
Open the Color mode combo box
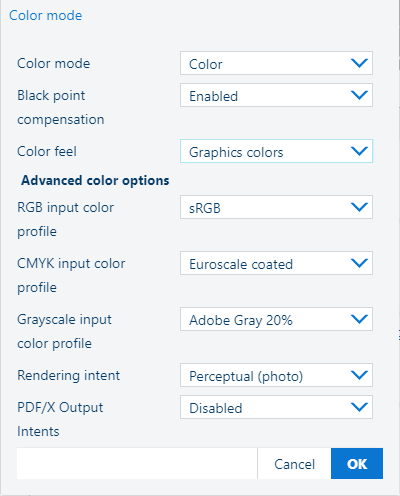click(276, 63)
